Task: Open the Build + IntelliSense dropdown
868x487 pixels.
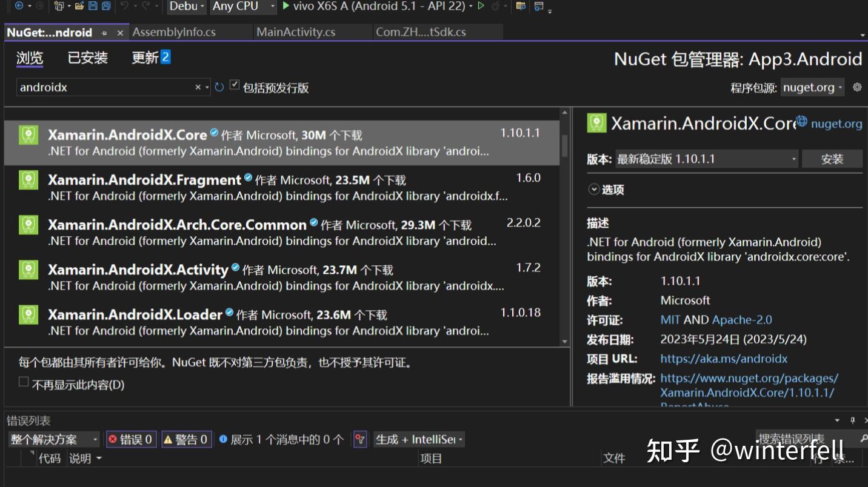Action: pyautogui.click(x=419, y=439)
